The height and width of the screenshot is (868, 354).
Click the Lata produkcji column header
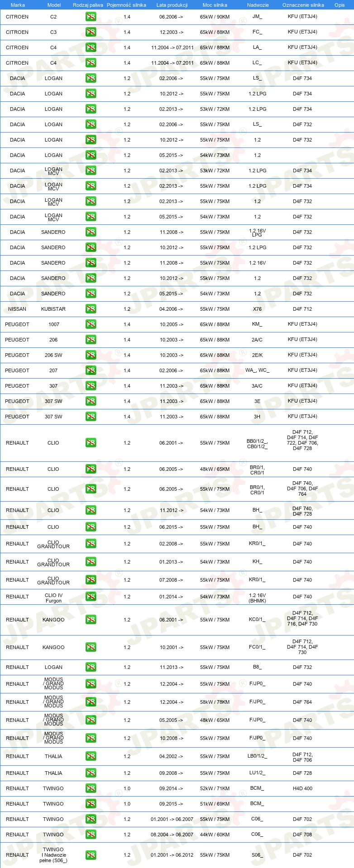pyautogui.click(x=172, y=5)
